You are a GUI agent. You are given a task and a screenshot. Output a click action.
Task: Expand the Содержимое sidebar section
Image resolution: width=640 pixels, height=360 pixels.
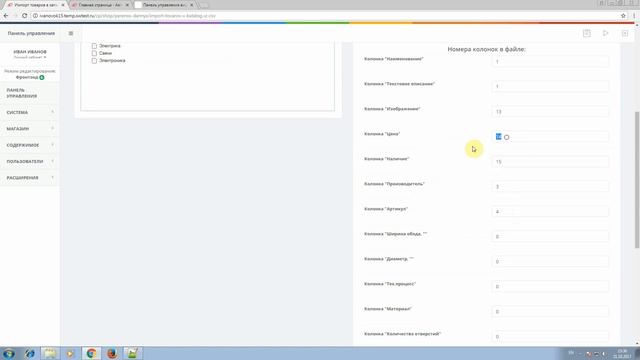point(29,145)
